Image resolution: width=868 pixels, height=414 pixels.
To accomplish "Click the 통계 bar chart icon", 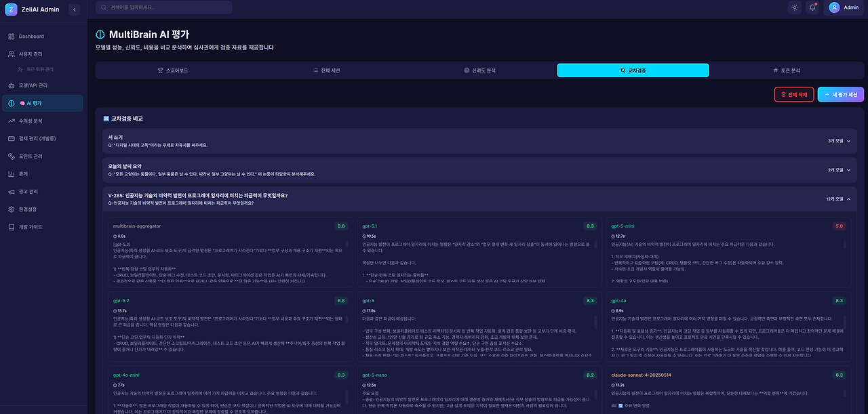I will [x=12, y=174].
